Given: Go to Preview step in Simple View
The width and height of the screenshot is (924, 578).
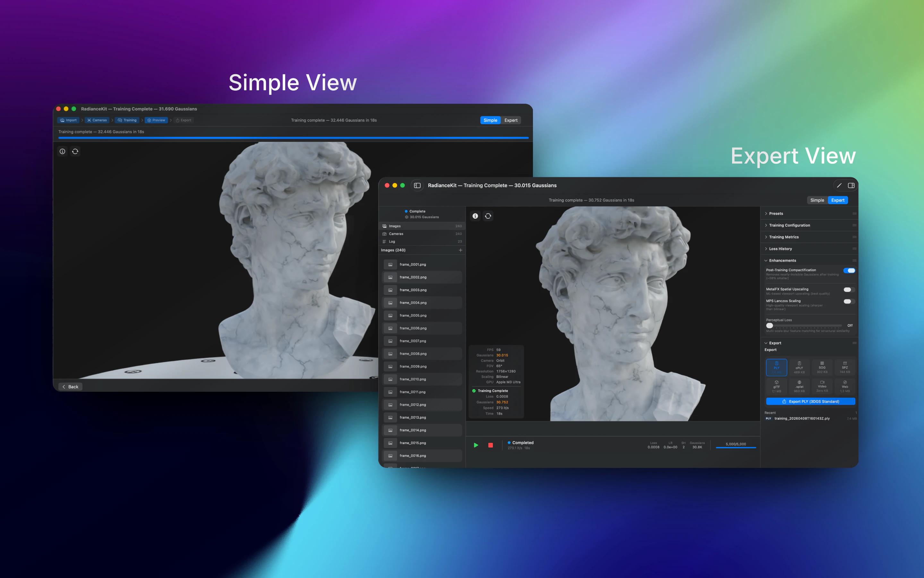Looking at the screenshot, I should point(156,120).
